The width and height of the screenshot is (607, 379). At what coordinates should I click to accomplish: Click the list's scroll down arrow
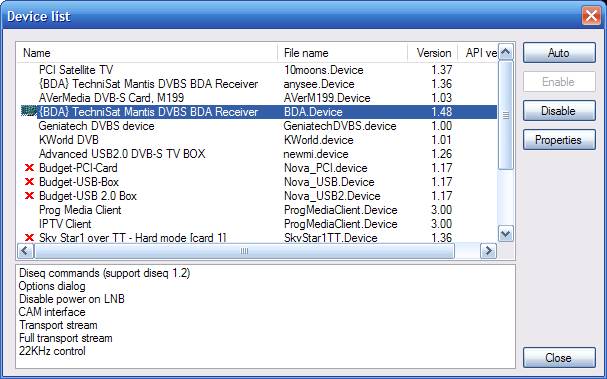[x=506, y=233]
